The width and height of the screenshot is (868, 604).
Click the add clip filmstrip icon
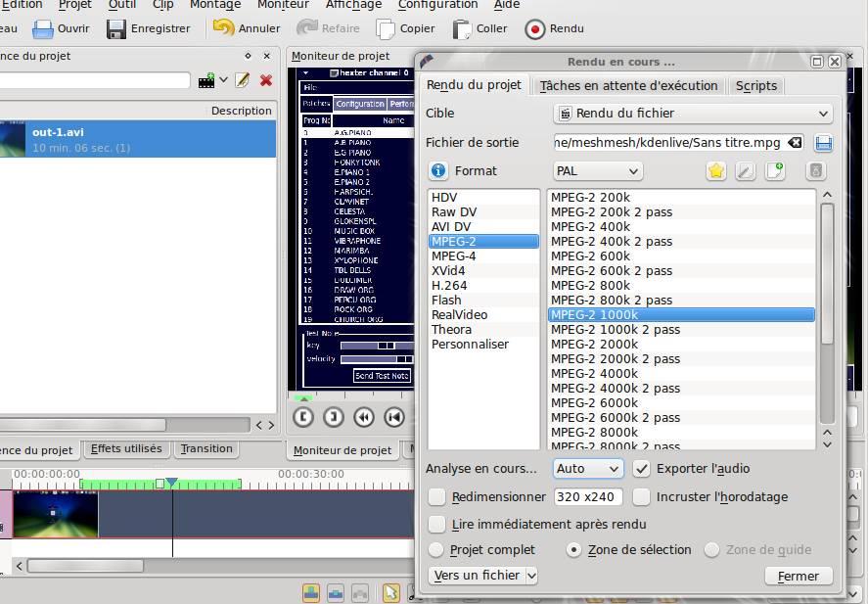206,80
